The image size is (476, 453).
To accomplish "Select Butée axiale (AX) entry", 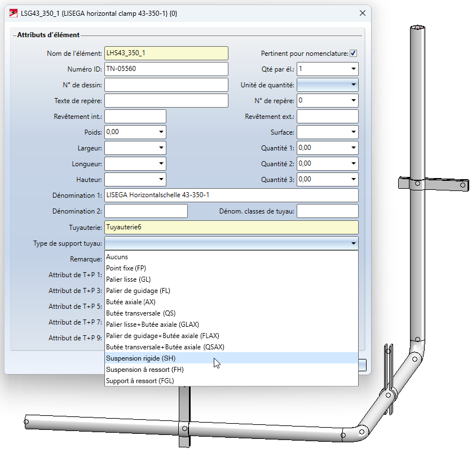I will coord(231,302).
